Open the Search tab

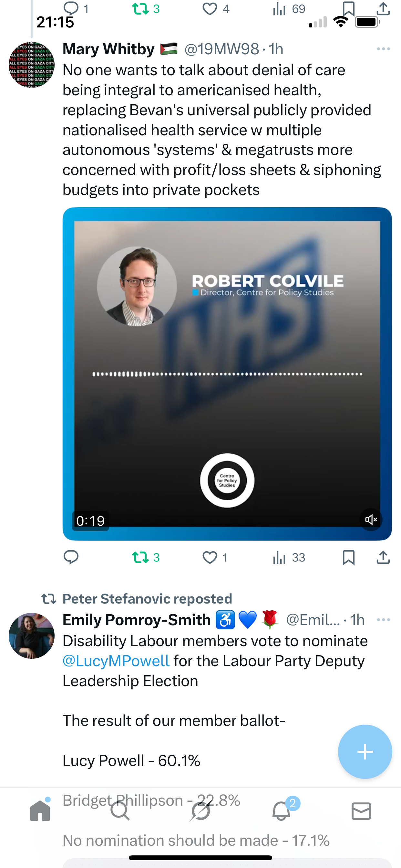120,811
